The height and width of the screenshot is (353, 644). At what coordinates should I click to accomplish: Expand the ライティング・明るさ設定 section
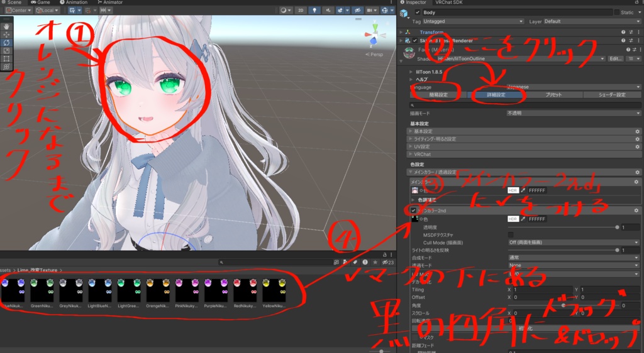click(524, 139)
